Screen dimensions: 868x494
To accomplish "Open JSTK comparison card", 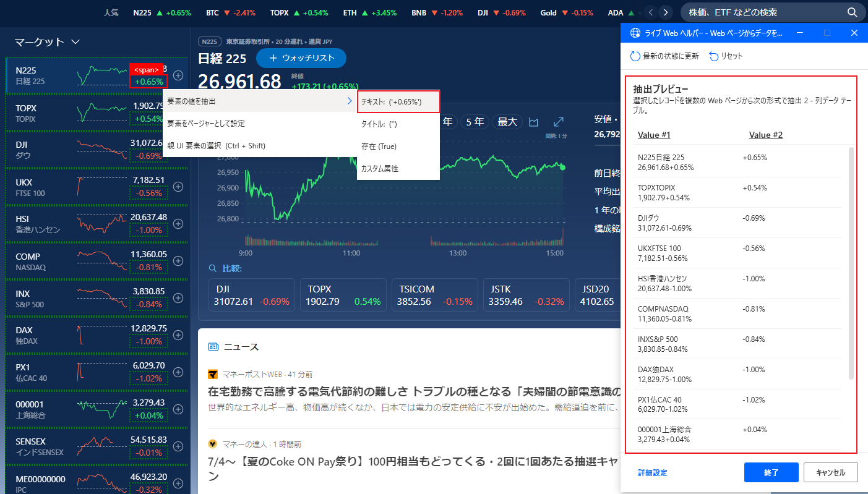I will click(526, 296).
